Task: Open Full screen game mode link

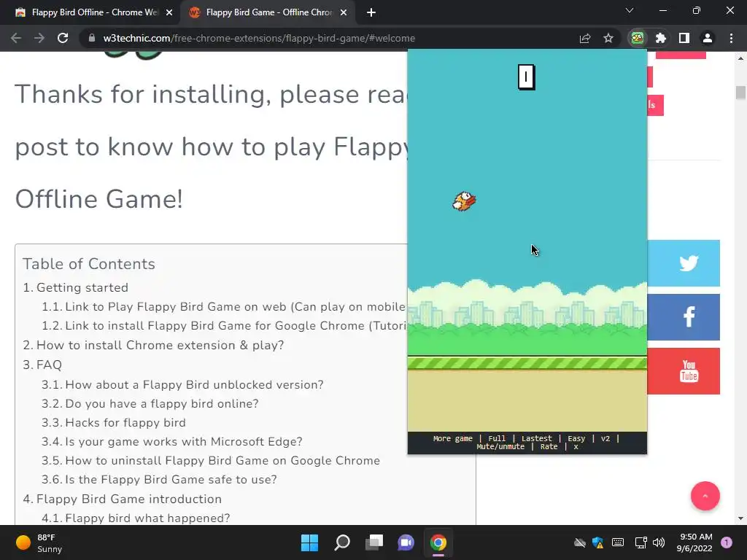Action: click(x=496, y=438)
